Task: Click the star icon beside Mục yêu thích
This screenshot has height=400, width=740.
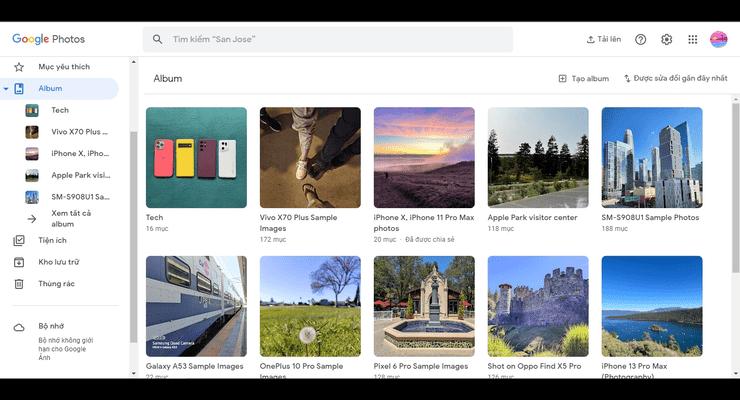Action: (x=19, y=67)
